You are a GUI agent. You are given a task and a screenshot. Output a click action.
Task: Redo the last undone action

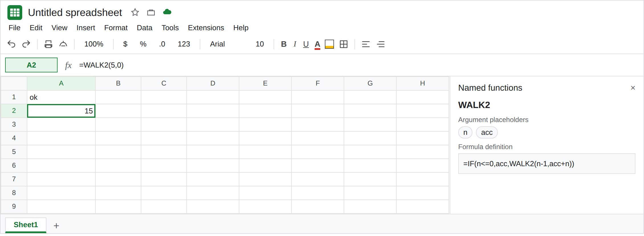point(26,44)
